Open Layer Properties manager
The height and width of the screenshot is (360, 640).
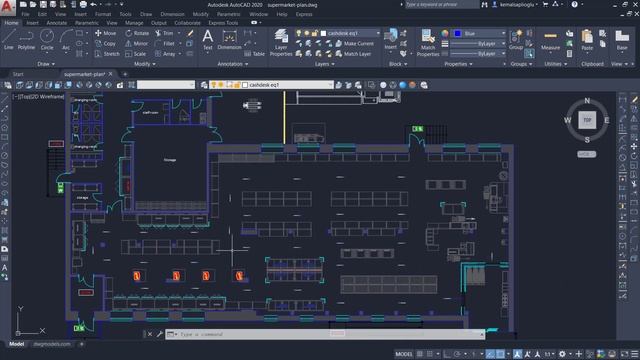(x=281, y=42)
